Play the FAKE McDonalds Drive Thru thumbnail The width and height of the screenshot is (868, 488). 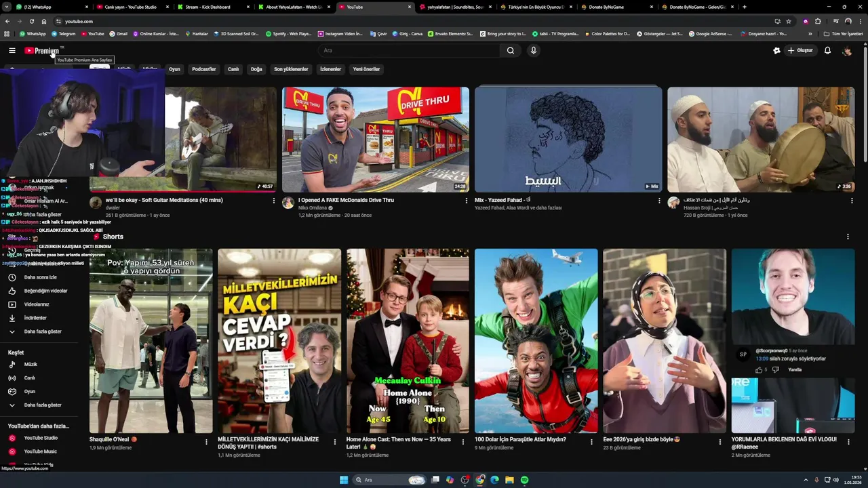376,140
